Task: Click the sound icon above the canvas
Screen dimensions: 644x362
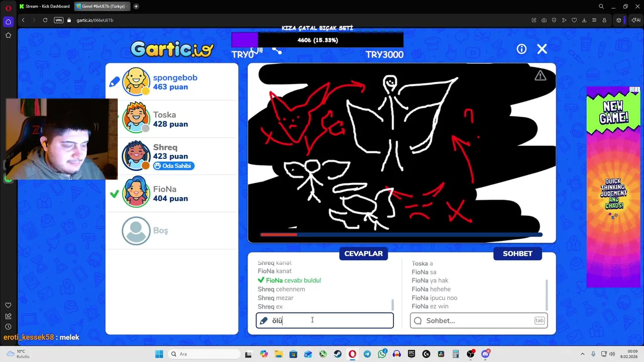Action: (257, 50)
